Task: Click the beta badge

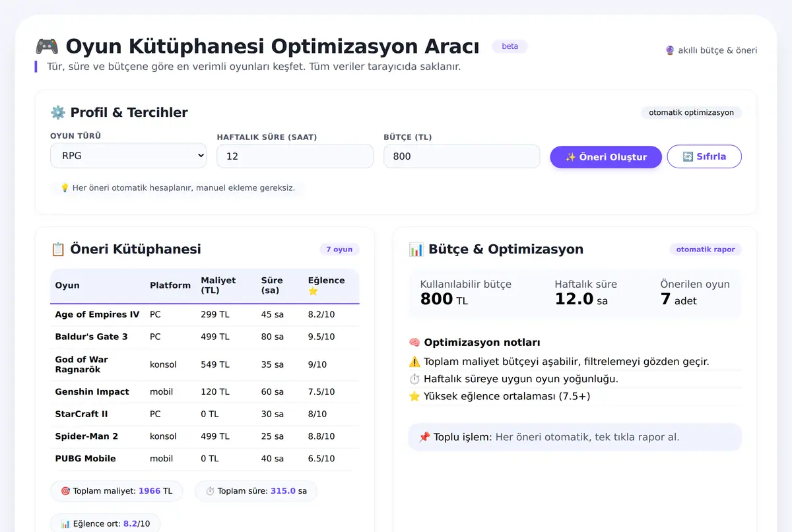Action: coord(510,46)
